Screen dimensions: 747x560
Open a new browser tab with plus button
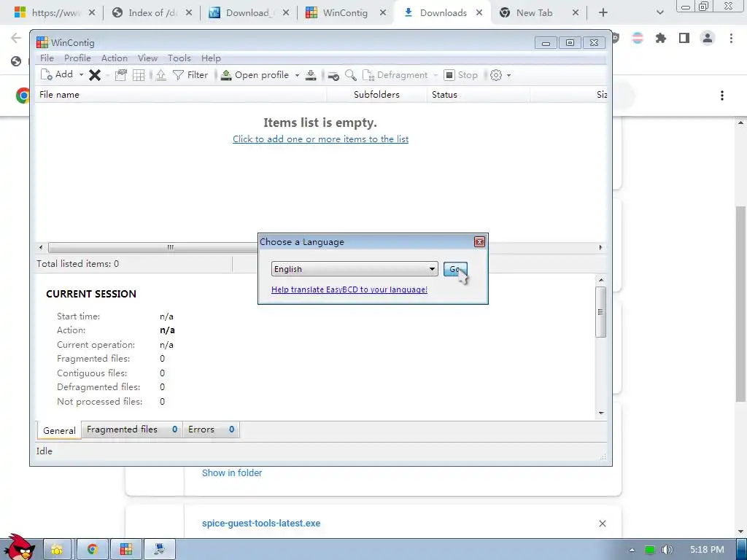pos(603,13)
